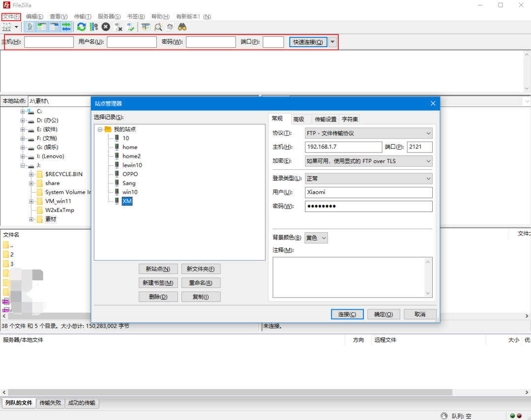Toggle remote directory tree display icon

[x=54, y=27]
